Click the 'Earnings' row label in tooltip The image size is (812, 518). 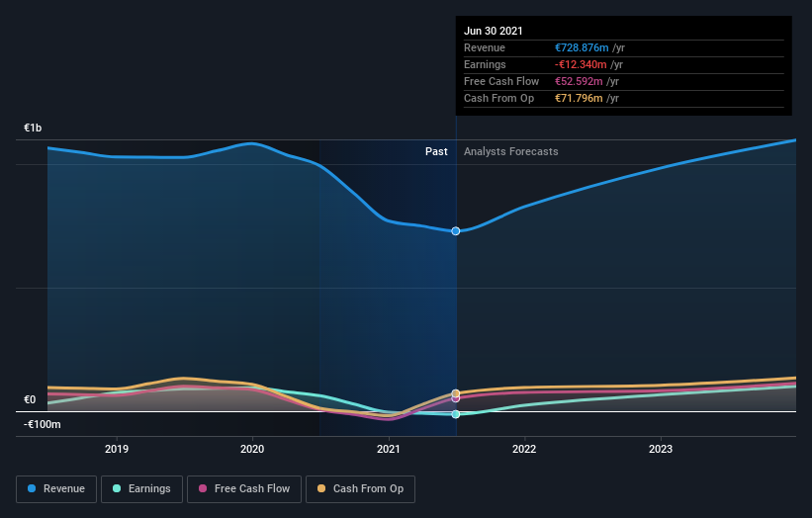(485, 64)
